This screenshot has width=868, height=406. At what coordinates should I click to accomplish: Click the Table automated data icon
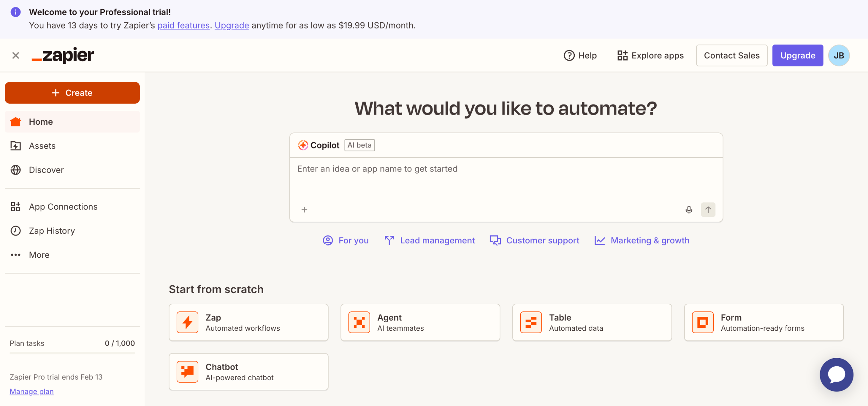pos(531,322)
